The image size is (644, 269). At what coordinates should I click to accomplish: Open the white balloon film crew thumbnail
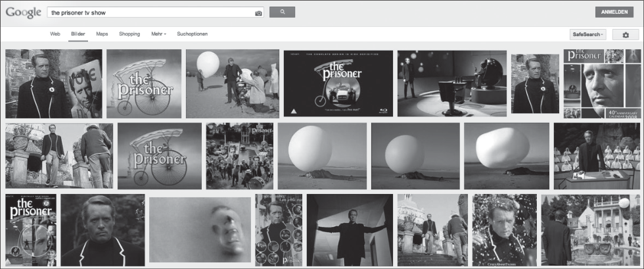pos(233,84)
